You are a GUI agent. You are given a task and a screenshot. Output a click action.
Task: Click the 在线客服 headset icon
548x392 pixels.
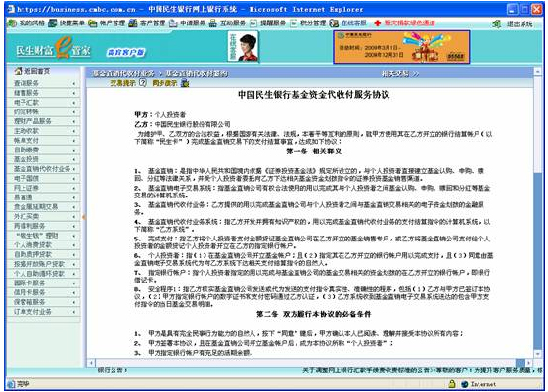click(x=334, y=23)
